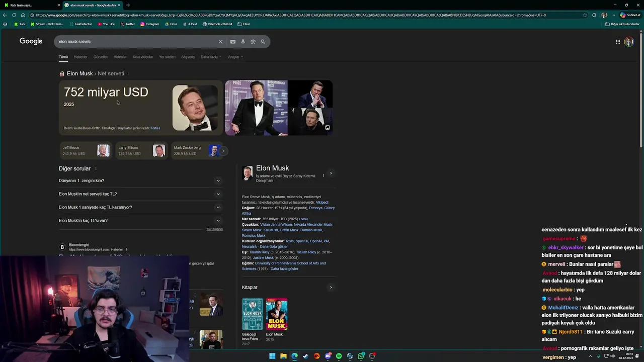Viewport: 644px width, 362px height.
Task: Open the Twitter bookmark
Action: 127,24
